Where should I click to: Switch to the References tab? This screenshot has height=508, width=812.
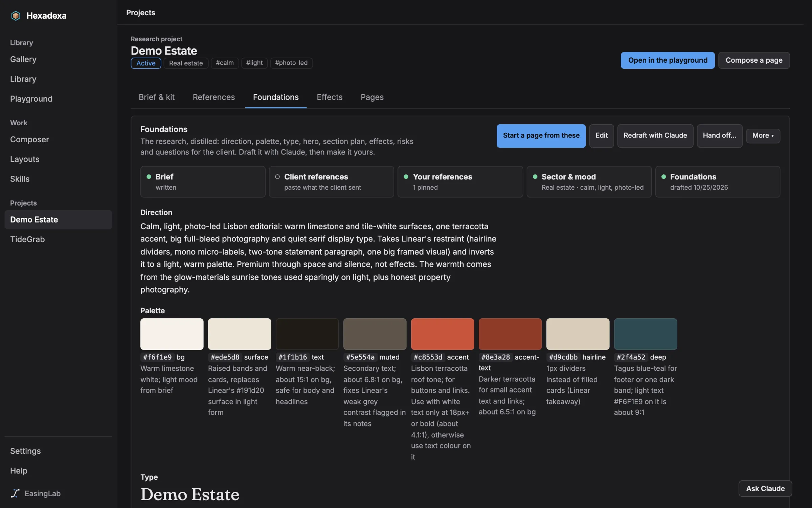(x=213, y=97)
